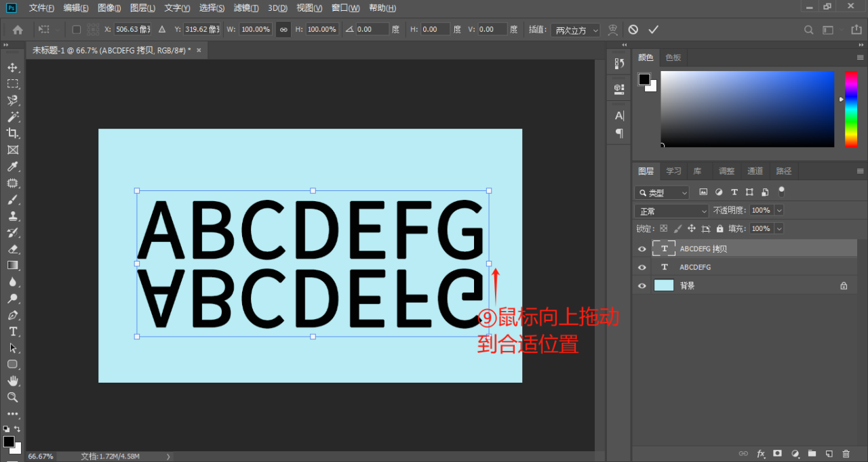Switch to the 色板 tab
868x462 pixels.
[673, 58]
